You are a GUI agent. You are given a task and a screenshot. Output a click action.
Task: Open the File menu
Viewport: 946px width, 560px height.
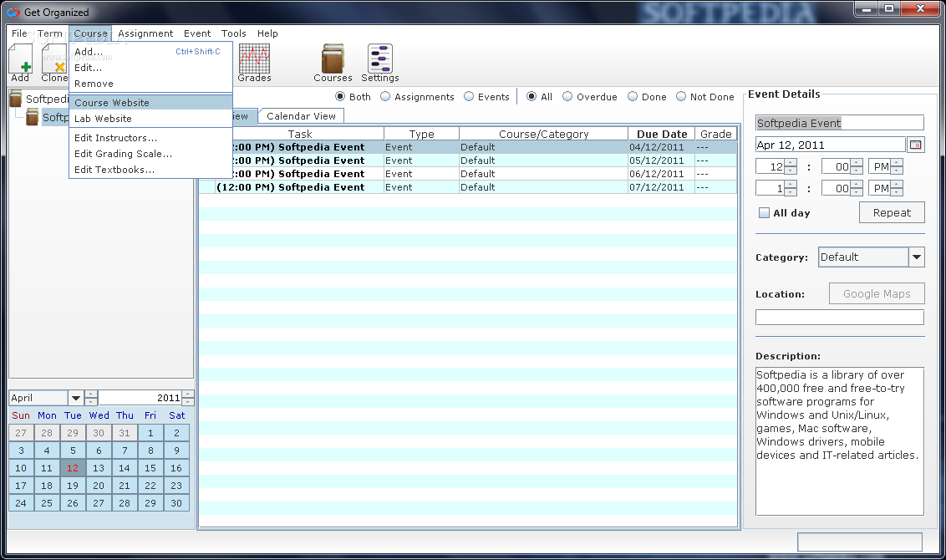tap(19, 33)
